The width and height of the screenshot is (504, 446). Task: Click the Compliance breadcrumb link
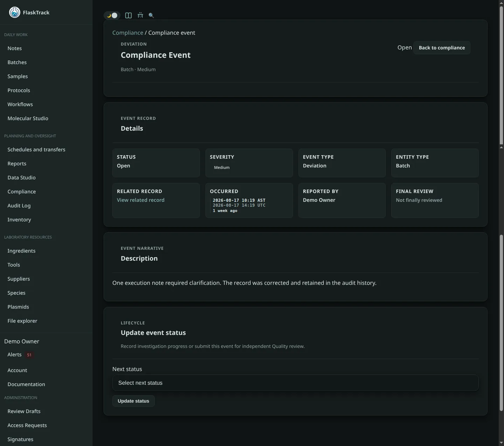click(x=128, y=33)
